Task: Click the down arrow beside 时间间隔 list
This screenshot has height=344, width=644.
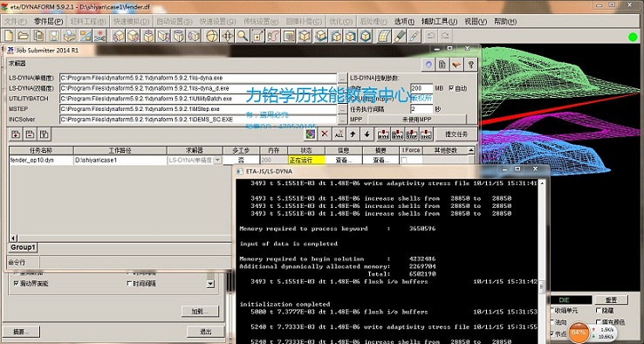Action: point(210,284)
